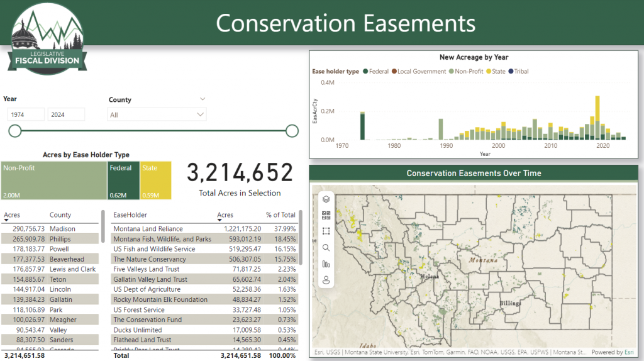Toggle the Non-Profit legend entry
This screenshot has height=361, width=644.
click(452, 72)
